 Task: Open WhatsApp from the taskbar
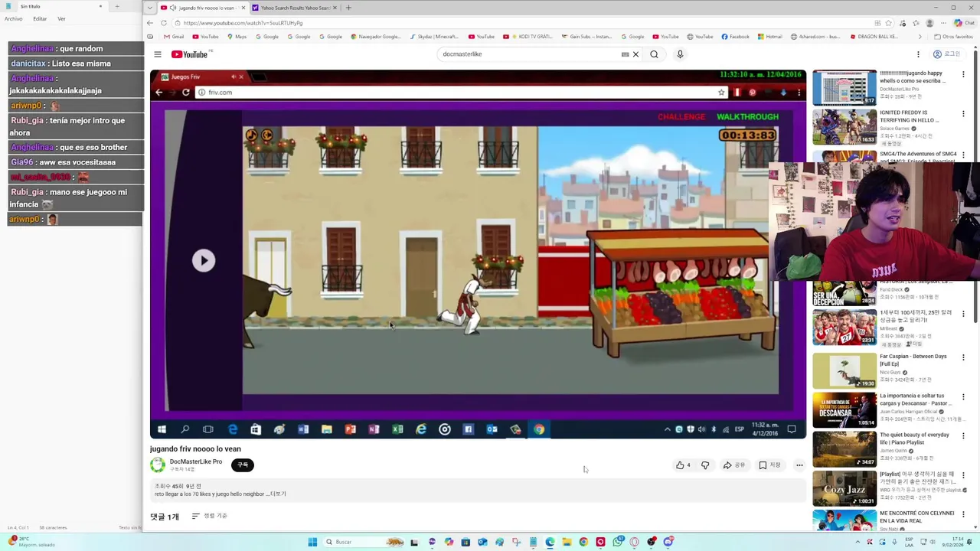click(617, 542)
